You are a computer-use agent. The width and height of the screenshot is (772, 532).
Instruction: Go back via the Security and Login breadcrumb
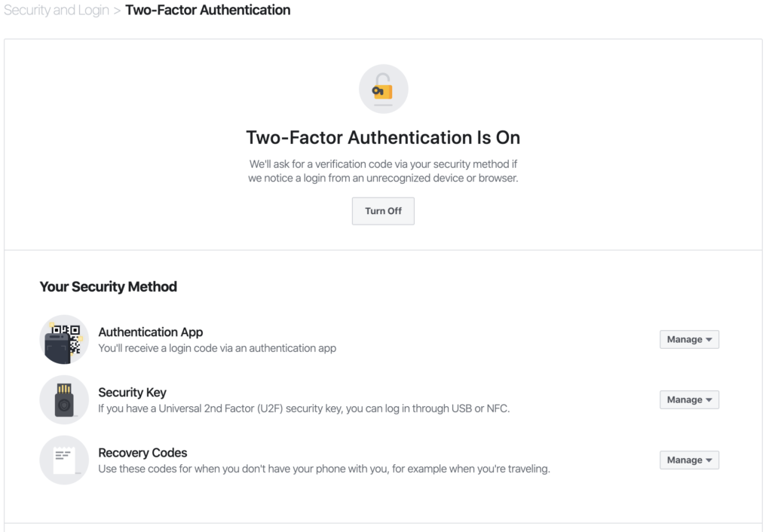56,10
